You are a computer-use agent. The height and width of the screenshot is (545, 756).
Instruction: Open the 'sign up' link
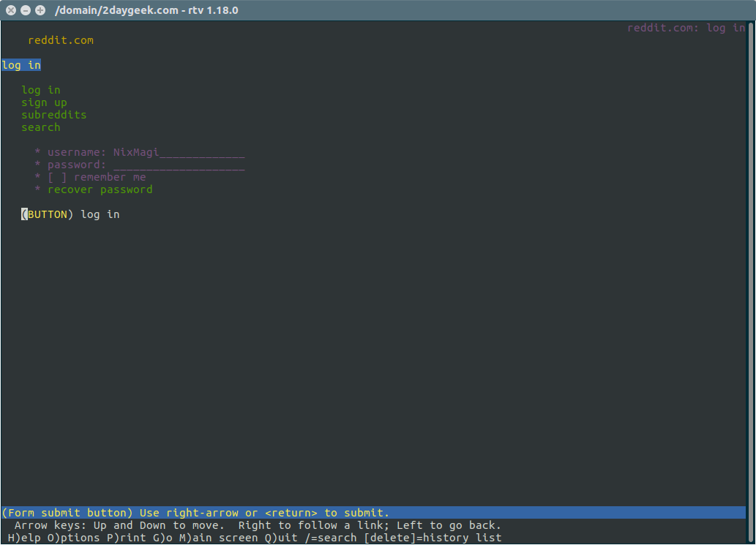[44, 102]
